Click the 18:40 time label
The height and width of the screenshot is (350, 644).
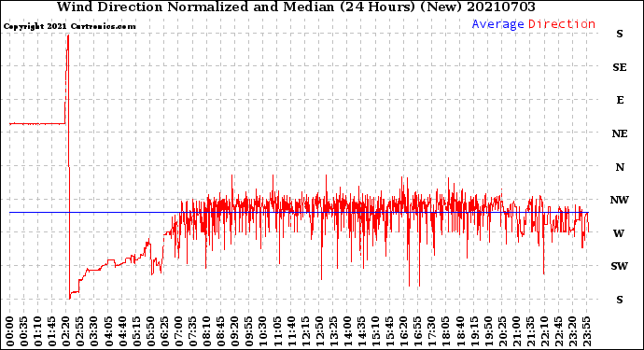point(459,332)
